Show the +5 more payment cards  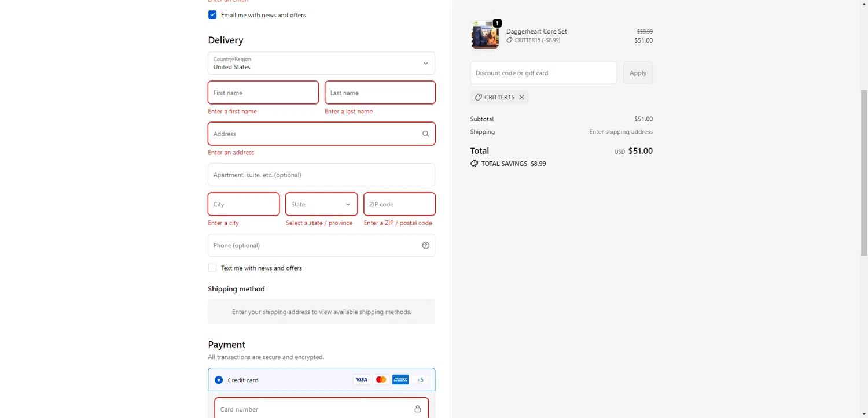420,380
